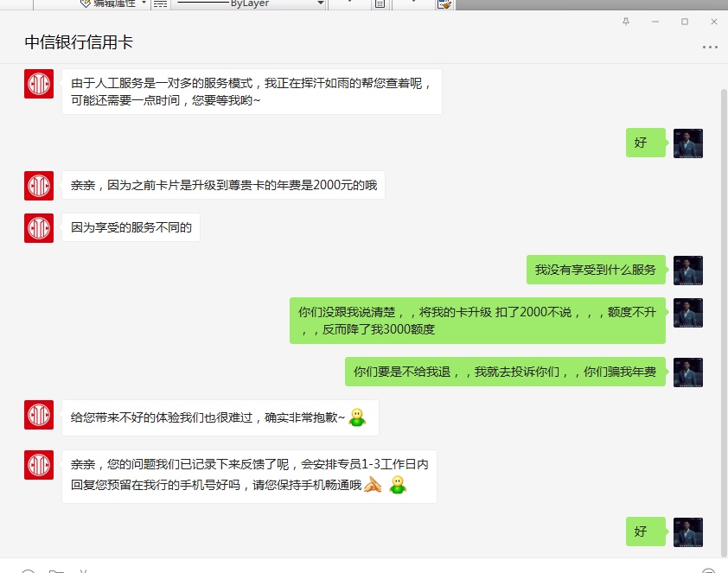Select message 给您带来不好的体验我们也很难过
The image size is (728, 573).
pyautogui.click(x=220, y=417)
